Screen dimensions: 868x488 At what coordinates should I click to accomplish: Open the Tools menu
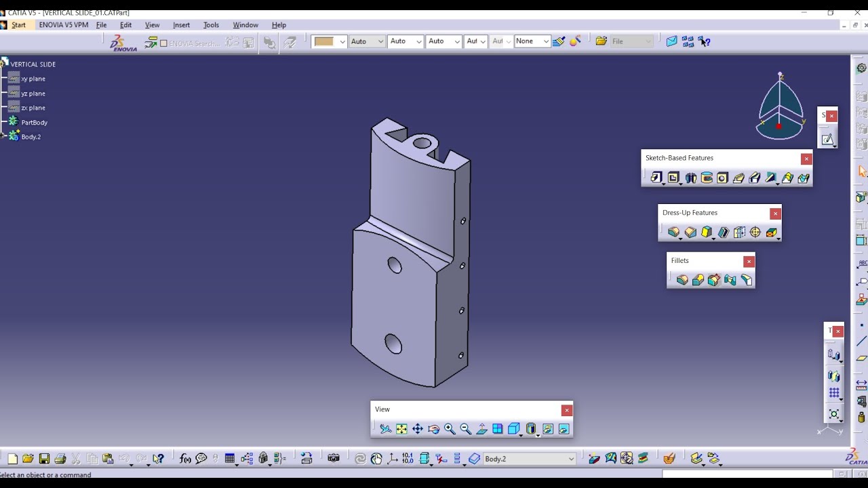(211, 25)
